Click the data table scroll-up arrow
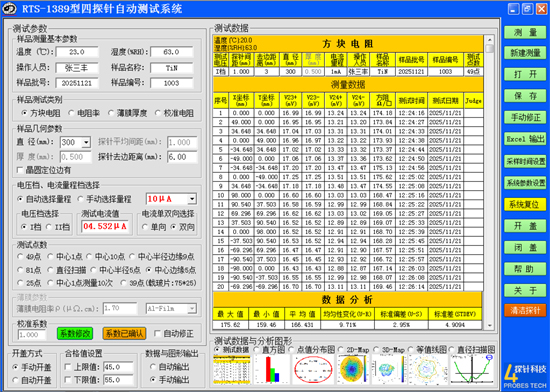 click(x=489, y=39)
